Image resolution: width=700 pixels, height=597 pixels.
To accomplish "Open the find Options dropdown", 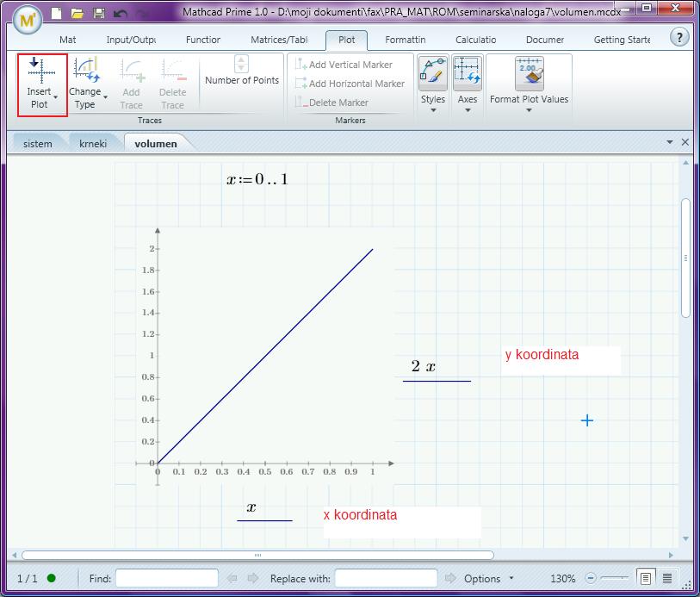I will click(488, 578).
